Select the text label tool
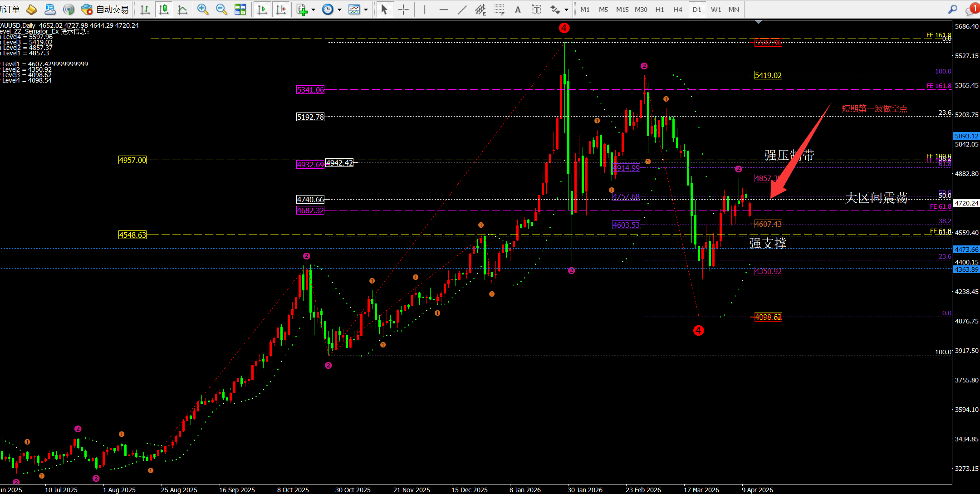Viewport: 980px width, 494px height. tap(536, 10)
